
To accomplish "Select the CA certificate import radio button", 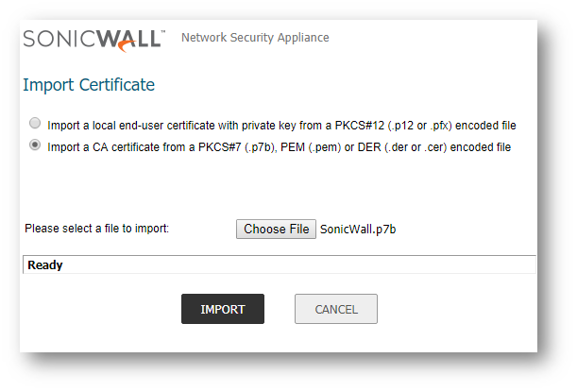I will click(35, 145).
